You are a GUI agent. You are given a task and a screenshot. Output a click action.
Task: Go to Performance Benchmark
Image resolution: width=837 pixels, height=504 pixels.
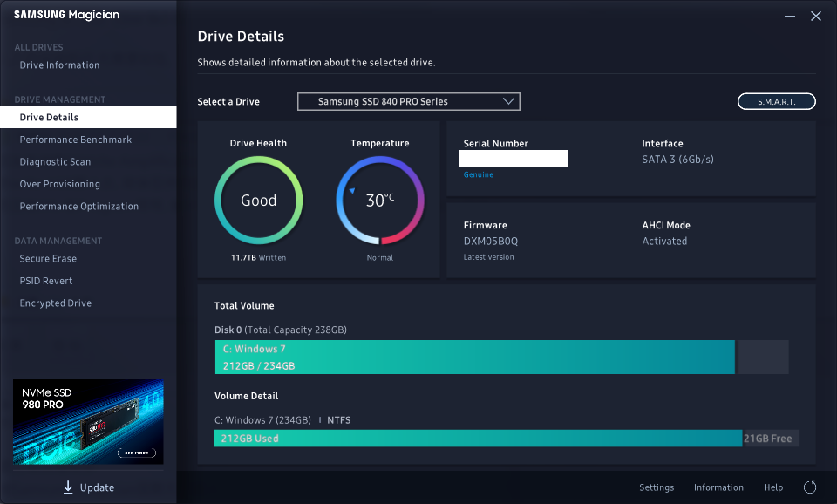point(75,140)
